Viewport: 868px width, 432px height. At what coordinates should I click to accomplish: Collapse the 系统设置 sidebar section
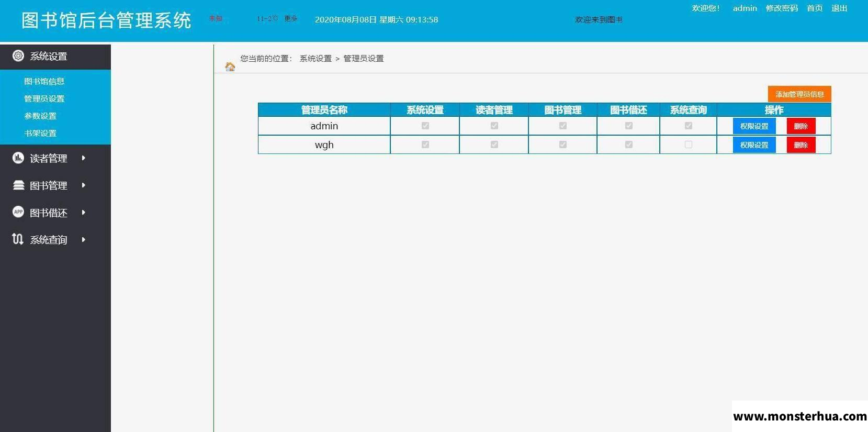point(55,57)
